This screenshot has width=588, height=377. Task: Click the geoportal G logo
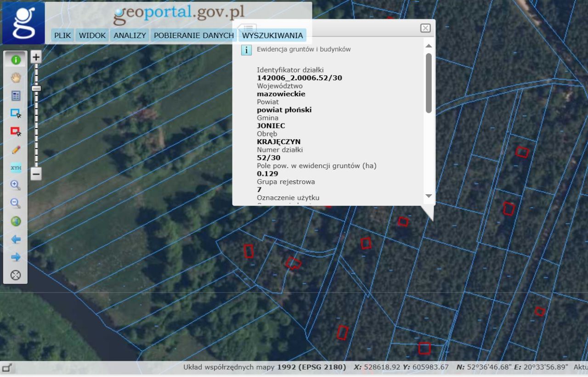[x=23, y=23]
